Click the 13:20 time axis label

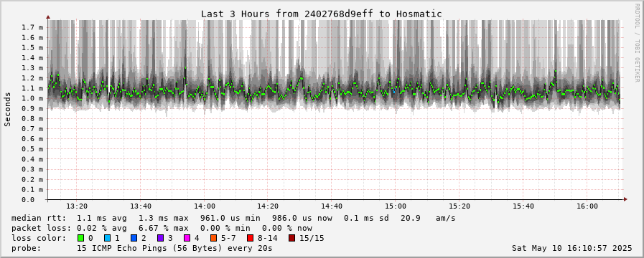(x=77, y=206)
